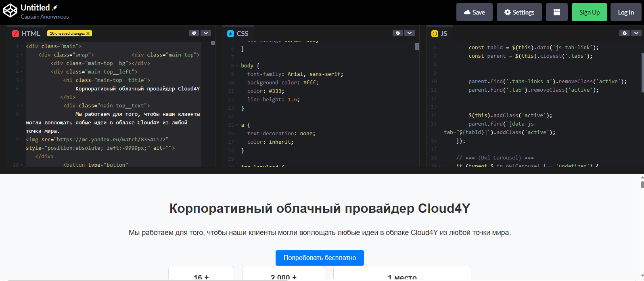Click JS line "$(this).addClass('active');"

coord(510,115)
